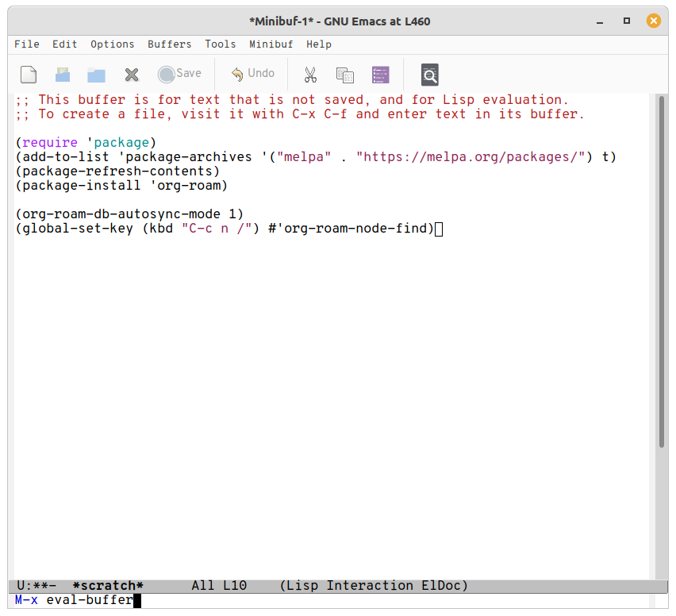The height and width of the screenshot is (616, 676).
Task: Start a search with the magnifier icon
Action: point(429,74)
